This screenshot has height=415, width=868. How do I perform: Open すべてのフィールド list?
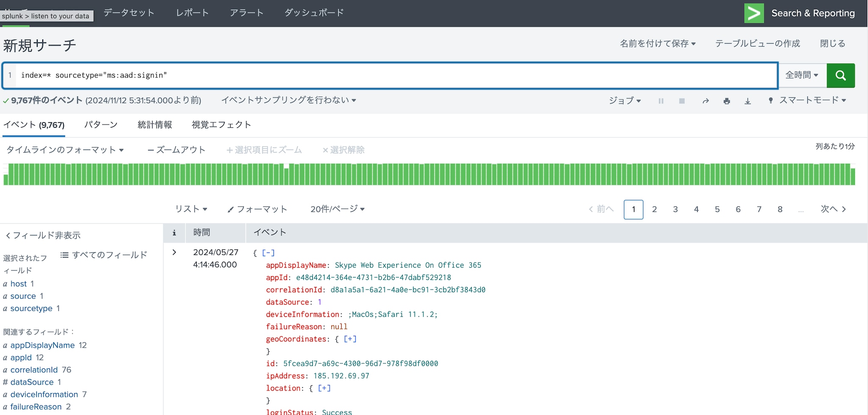pos(104,255)
